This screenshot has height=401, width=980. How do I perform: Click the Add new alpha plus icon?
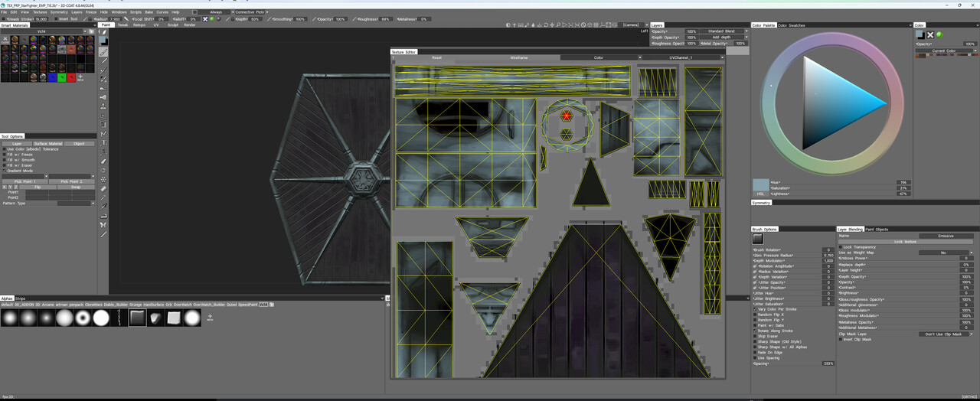pyautogui.click(x=210, y=317)
